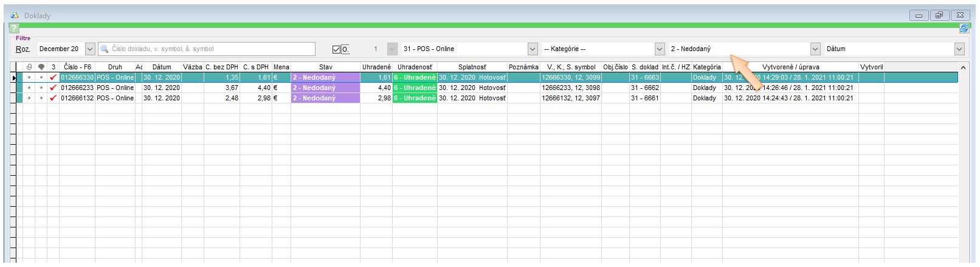
Task: Click into the document number search field
Action: tap(210, 49)
